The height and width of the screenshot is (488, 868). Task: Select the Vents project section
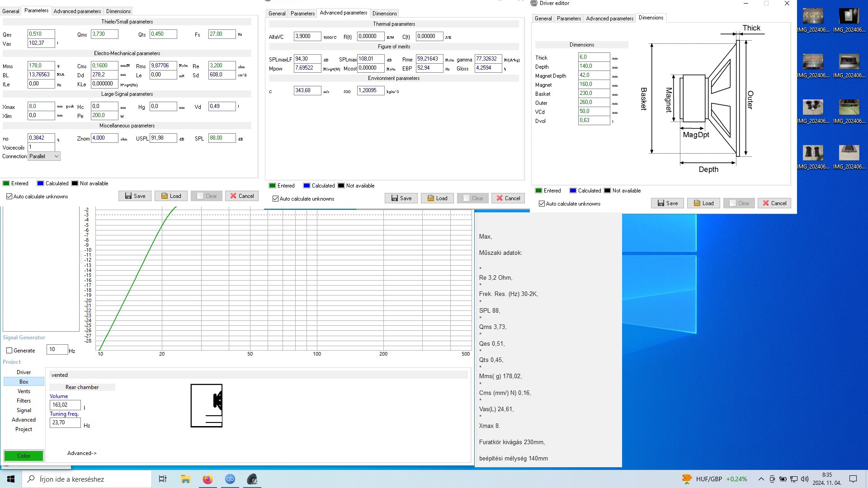24,391
